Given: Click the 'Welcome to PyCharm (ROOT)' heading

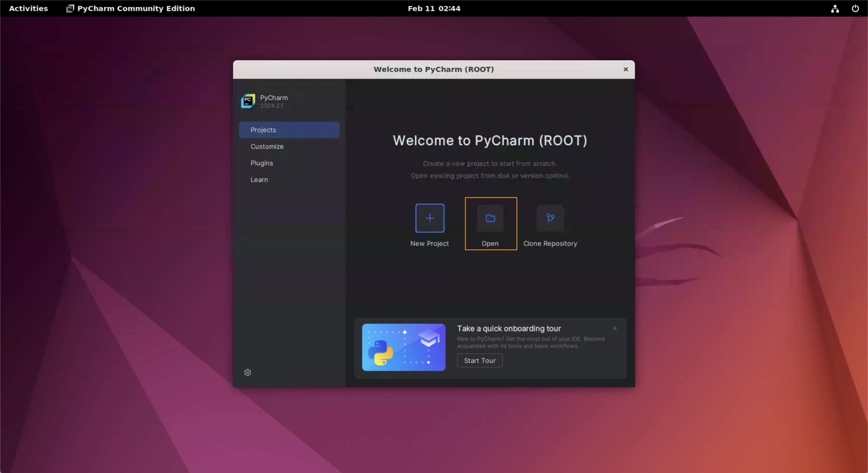Looking at the screenshot, I should pos(490,140).
